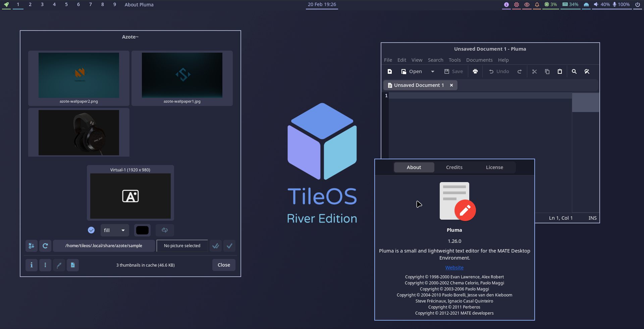Open the View menu in Pluma

417,60
